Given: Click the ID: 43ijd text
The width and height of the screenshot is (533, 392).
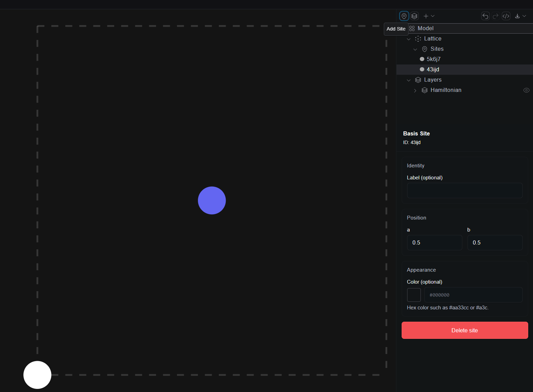Looking at the screenshot, I should [412, 142].
